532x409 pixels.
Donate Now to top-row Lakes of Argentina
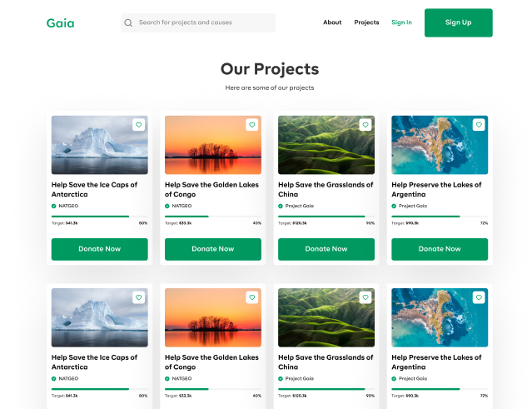click(x=440, y=249)
